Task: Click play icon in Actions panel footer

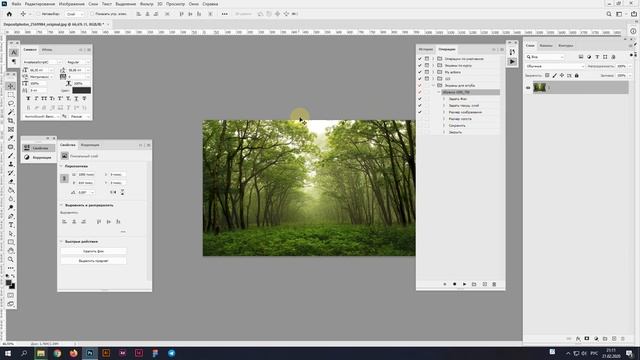Action: coord(464,284)
